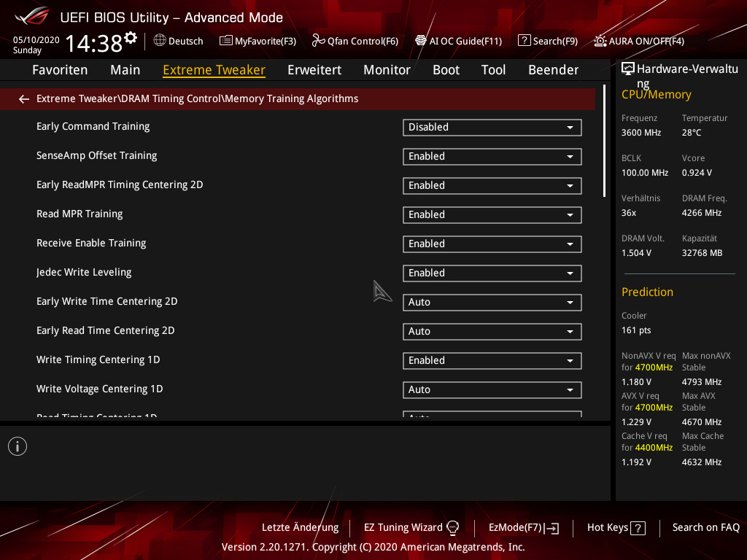Image resolution: width=747 pixels, height=560 pixels.
Task: Click the Hardware monitor icon
Action: [628, 69]
